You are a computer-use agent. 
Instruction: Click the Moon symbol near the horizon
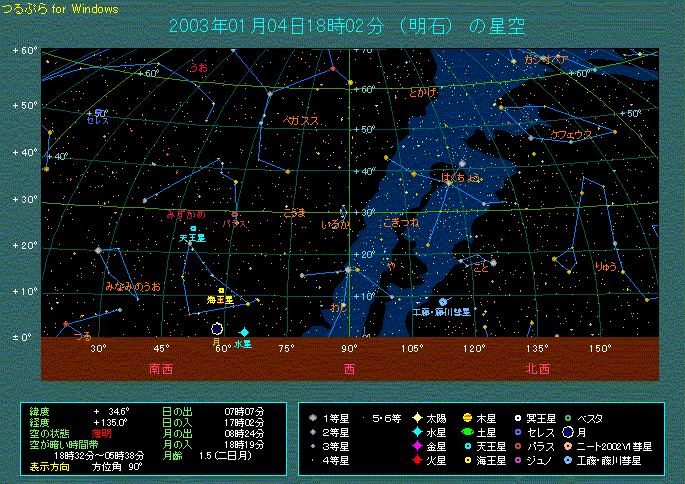[217, 328]
